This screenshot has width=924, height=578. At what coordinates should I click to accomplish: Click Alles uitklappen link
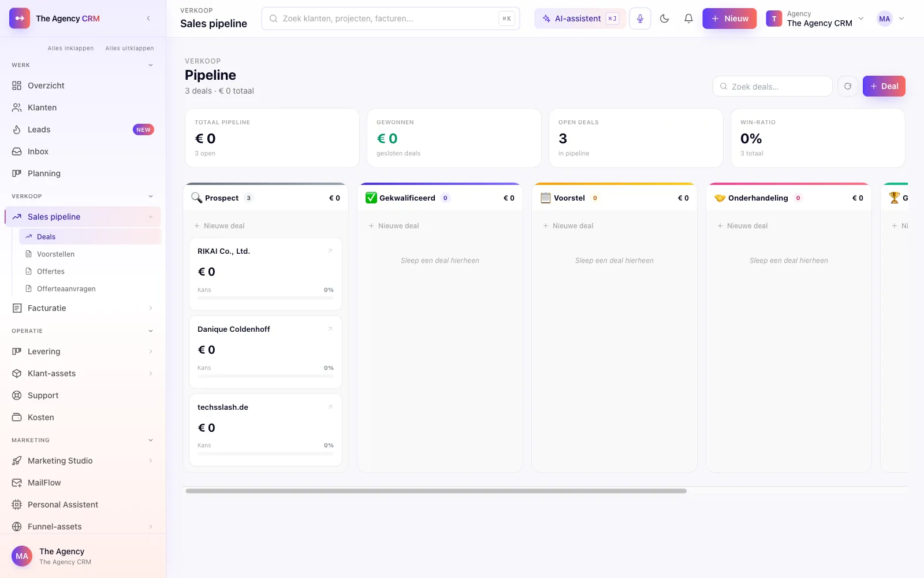129,48
